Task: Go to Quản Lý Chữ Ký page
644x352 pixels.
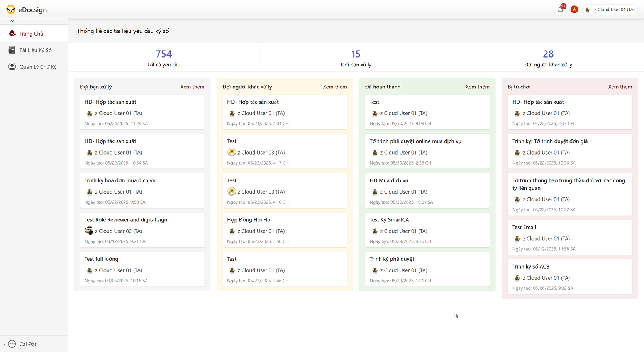Action: 38,67
